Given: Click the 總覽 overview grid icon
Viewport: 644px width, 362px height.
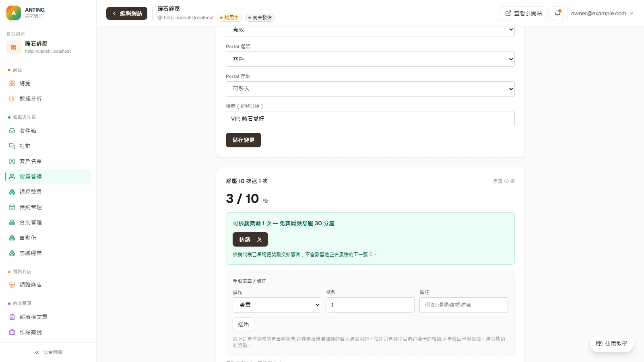Looking at the screenshot, I should click(12, 83).
